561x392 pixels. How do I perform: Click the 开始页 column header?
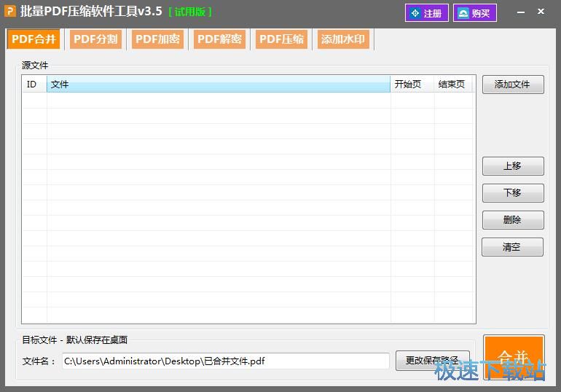[x=412, y=85]
